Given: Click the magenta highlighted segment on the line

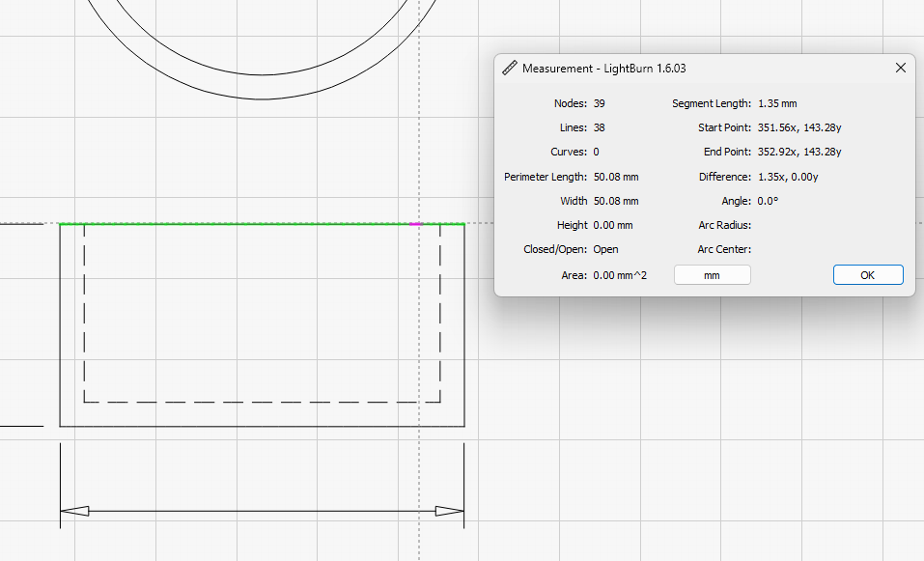Looking at the screenshot, I should 415,224.
